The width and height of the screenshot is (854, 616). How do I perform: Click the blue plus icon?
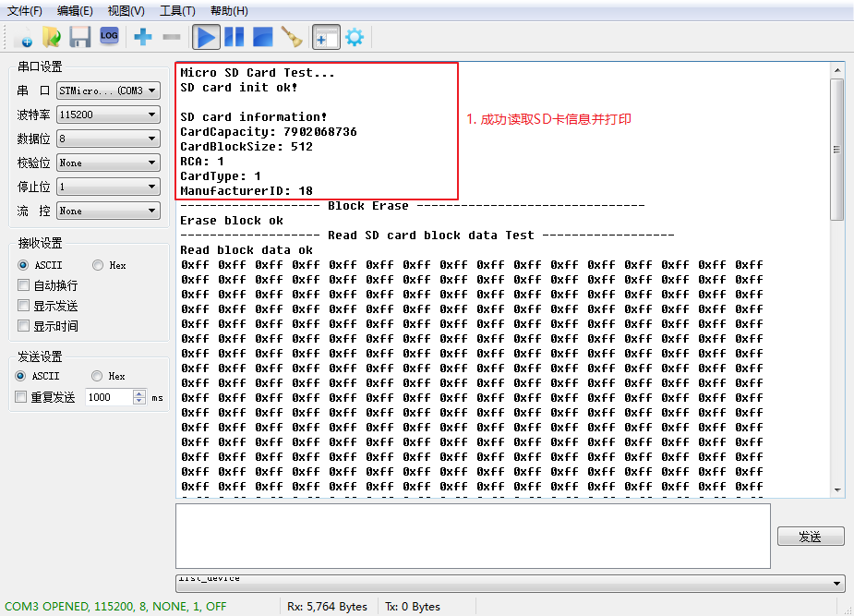(x=143, y=37)
